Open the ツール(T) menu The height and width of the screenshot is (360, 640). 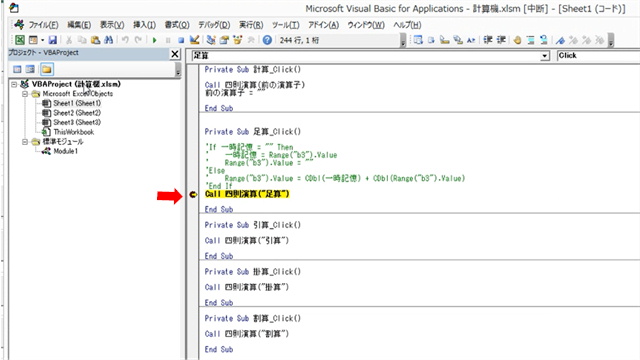(x=285, y=25)
